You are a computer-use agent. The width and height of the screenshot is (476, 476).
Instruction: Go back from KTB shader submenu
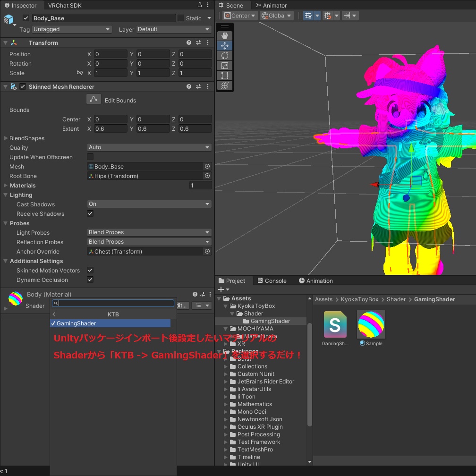tap(54, 314)
